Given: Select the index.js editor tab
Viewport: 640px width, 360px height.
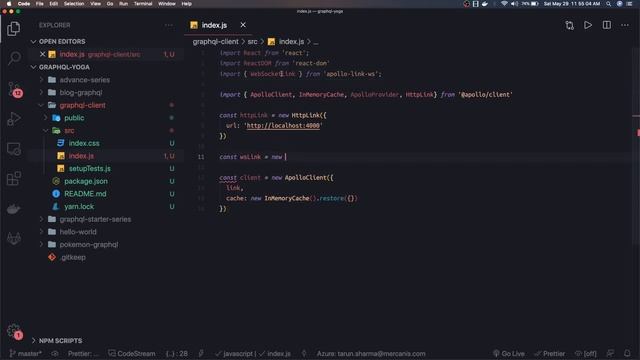Looking at the screenshot, I should [x=214, y=25].
